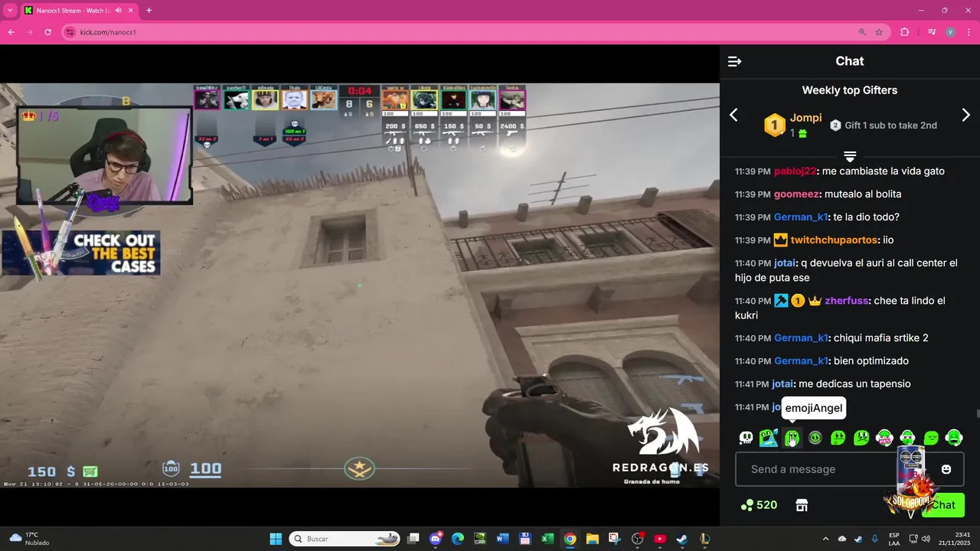The width and height of the screenshot is (980, 551).
Task: Collapse the gifters banner with the small arrow
Action: point(850,156)
